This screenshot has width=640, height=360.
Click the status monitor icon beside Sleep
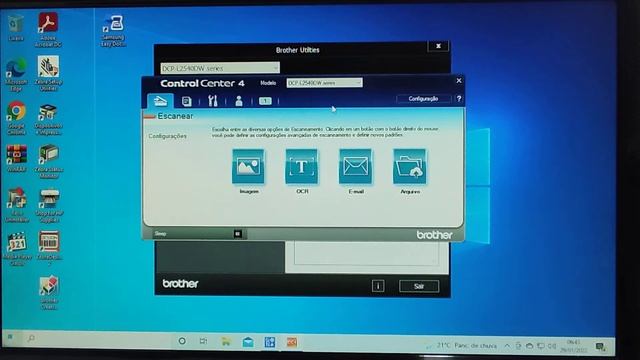pyautogui.click(x=238, y=233)
